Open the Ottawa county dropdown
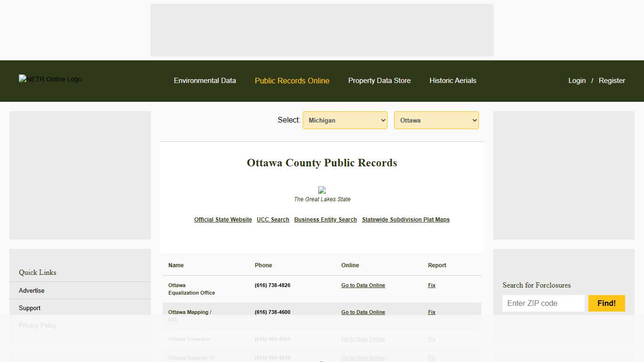Image resolution: width=644 pixels, height=362 pixels. pyautogui.click(x=436, y=120)
